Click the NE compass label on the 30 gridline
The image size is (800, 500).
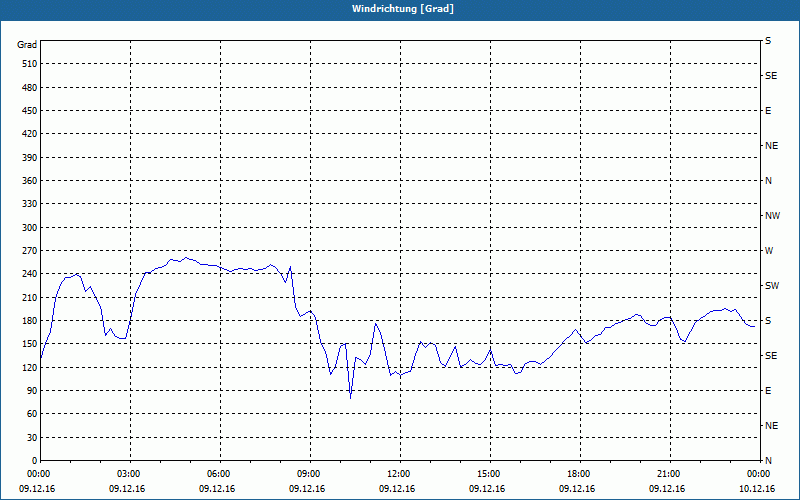click(x=771, y=426)
